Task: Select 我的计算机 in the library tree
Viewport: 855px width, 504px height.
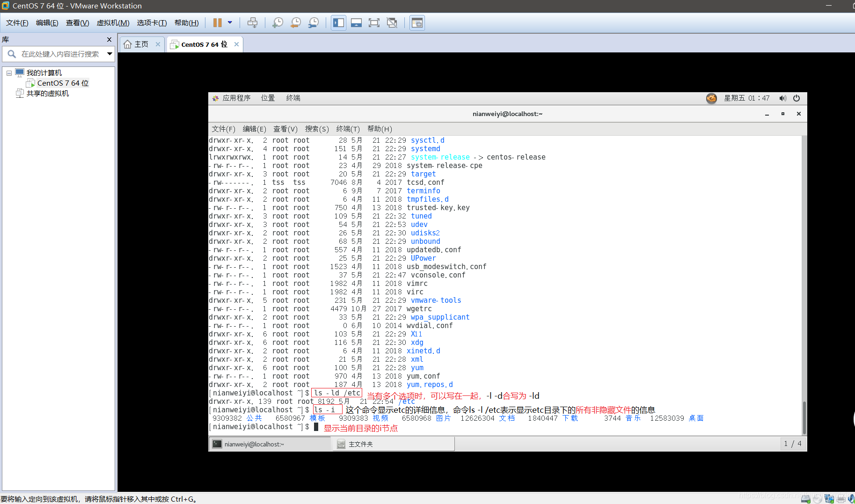Action: pyautogui.click(x=44, y=73)
